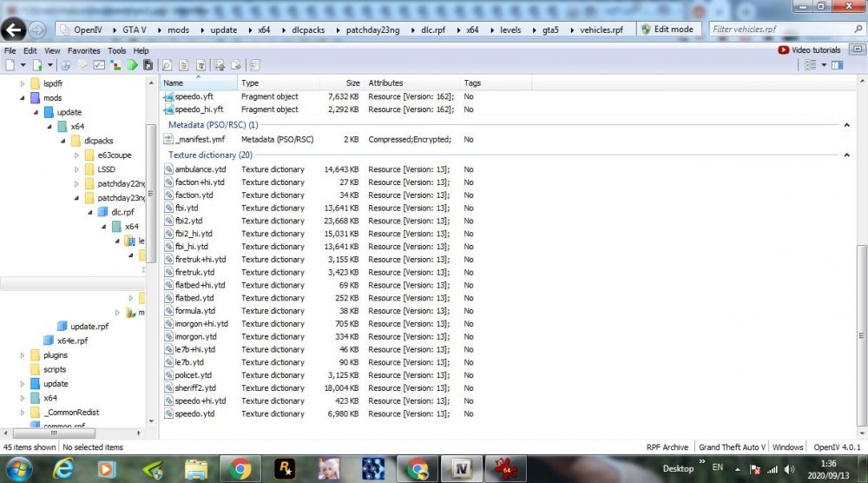Click the checklist properties toolbar icon

(x=99, y=65)
